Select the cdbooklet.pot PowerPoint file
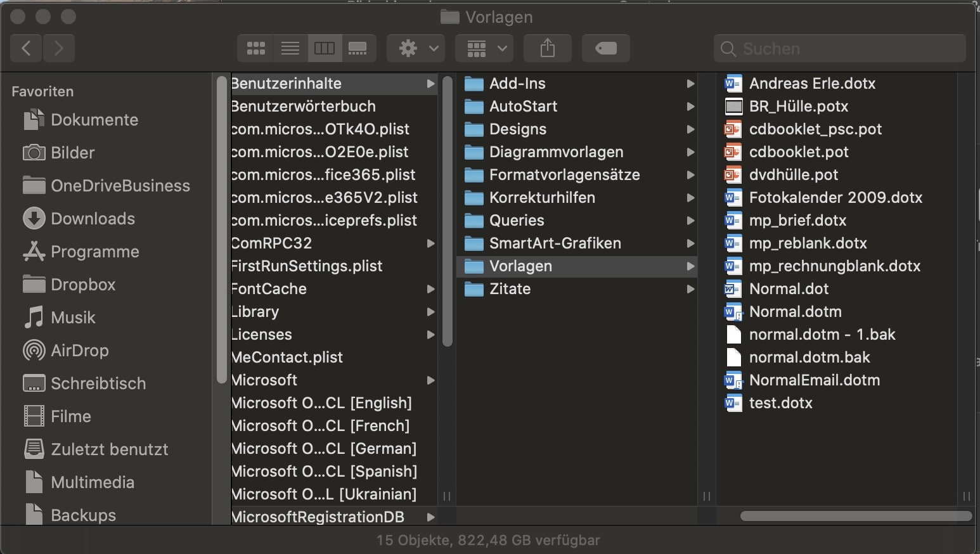 click(798, 152)
